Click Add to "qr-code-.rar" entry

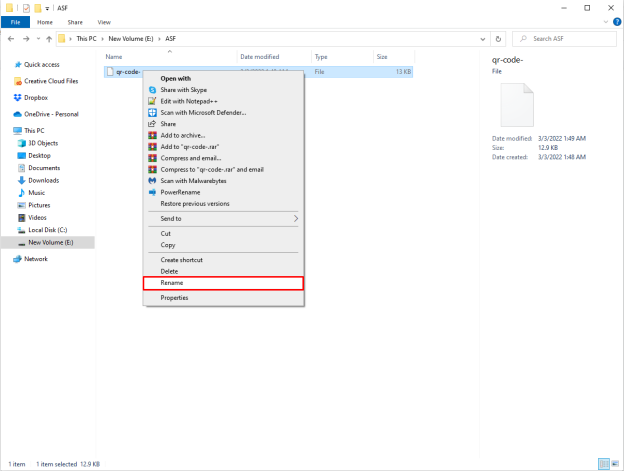coord(223,147)
